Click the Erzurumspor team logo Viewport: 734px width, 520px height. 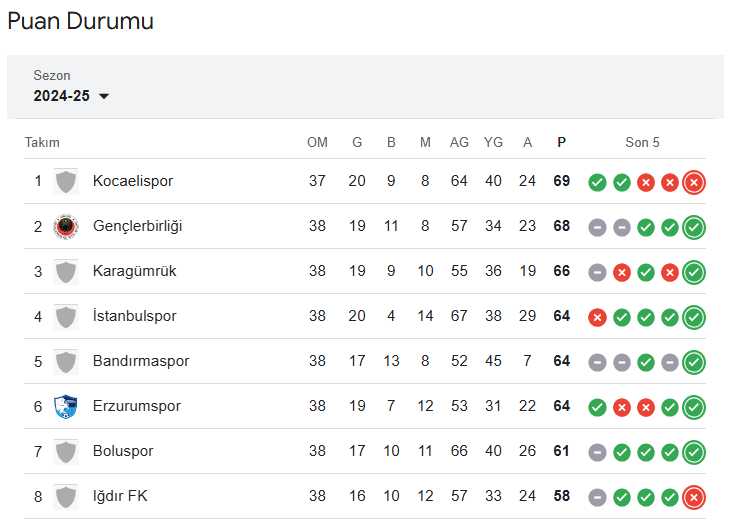66,407
